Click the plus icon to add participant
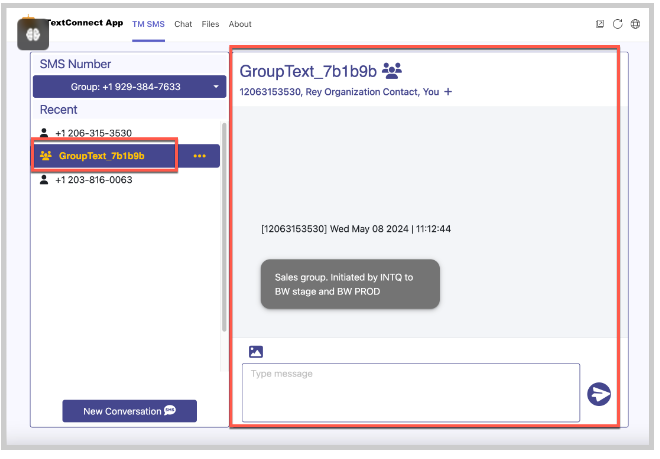Image resolution: width=660 pixels, height=459 pixels. 448,92
